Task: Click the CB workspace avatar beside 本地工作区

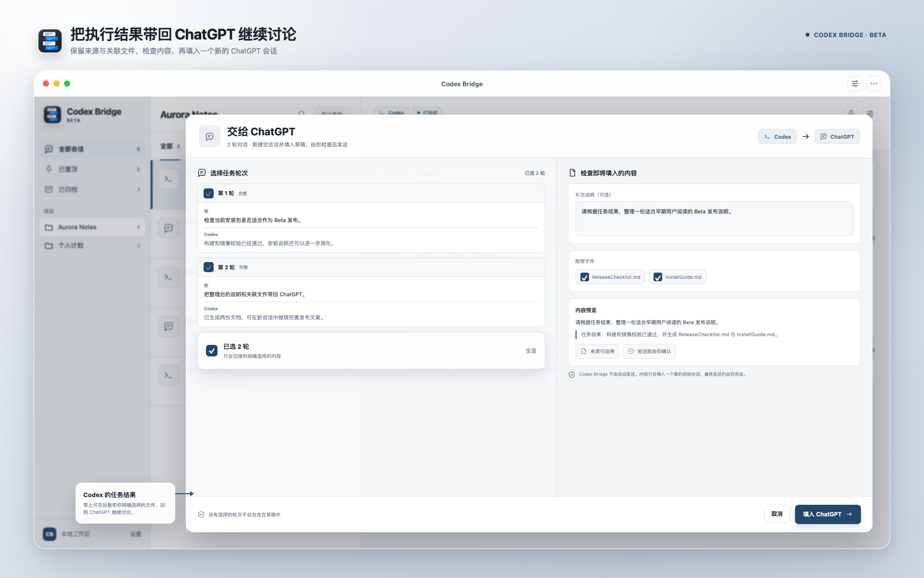Action: (50, 534)
